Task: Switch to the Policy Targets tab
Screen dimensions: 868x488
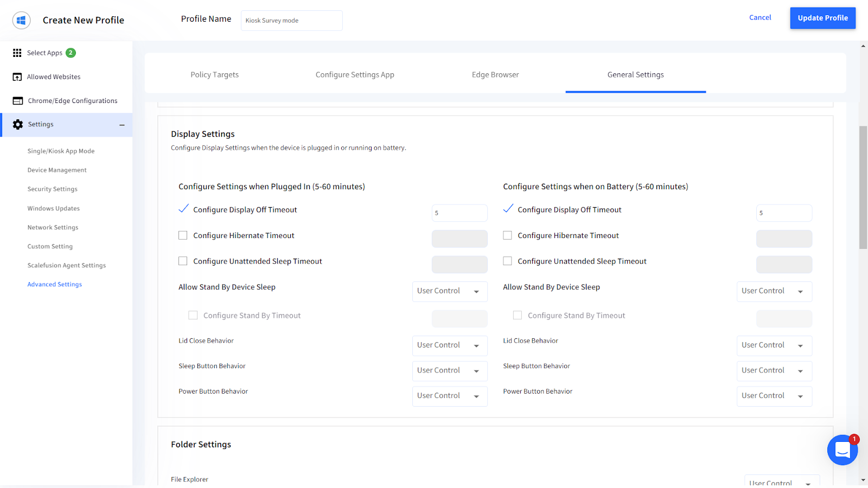Action: 214,74
